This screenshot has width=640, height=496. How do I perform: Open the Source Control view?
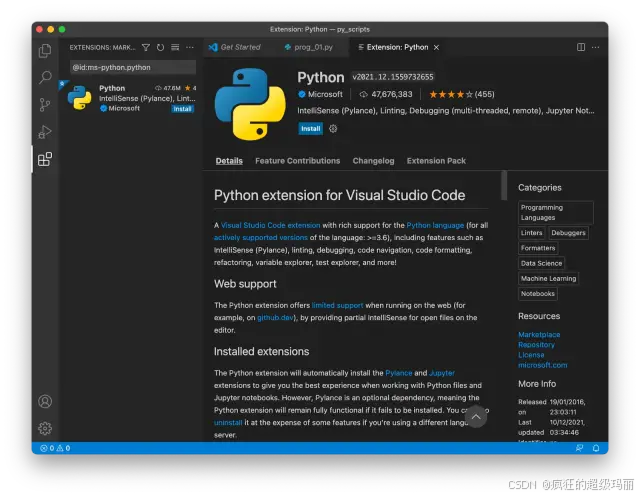(45, 105)
